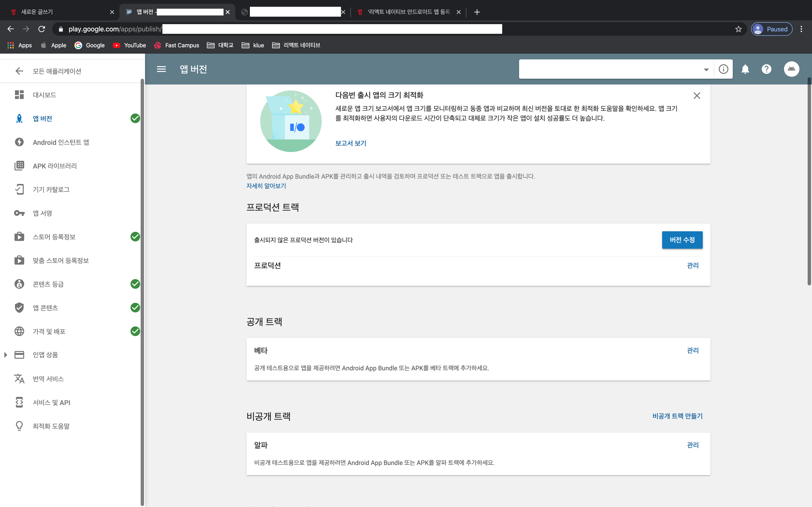Open APK 라이브러리 sidebar menu item
Image resolution: width=812 pixels, height=507 pixels.
click(x=55, y=166)
